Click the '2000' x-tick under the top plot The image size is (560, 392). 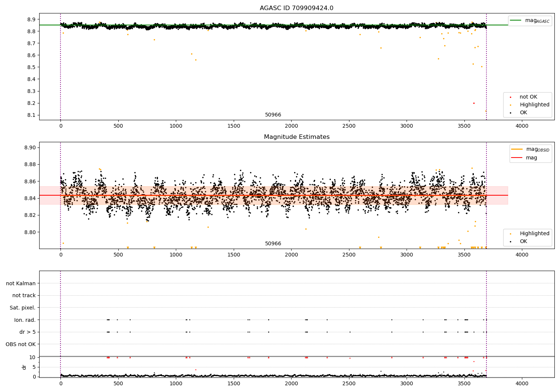click(x=291, y=126)
